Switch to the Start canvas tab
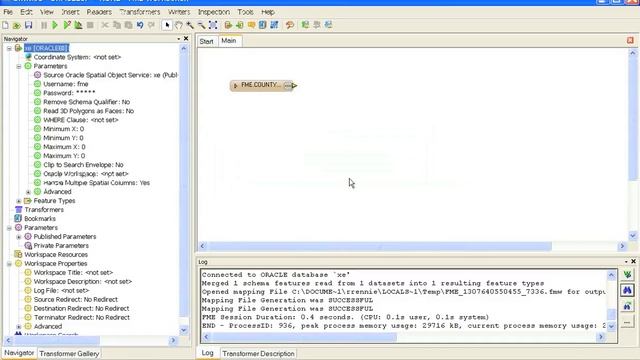 click(207, 42)
